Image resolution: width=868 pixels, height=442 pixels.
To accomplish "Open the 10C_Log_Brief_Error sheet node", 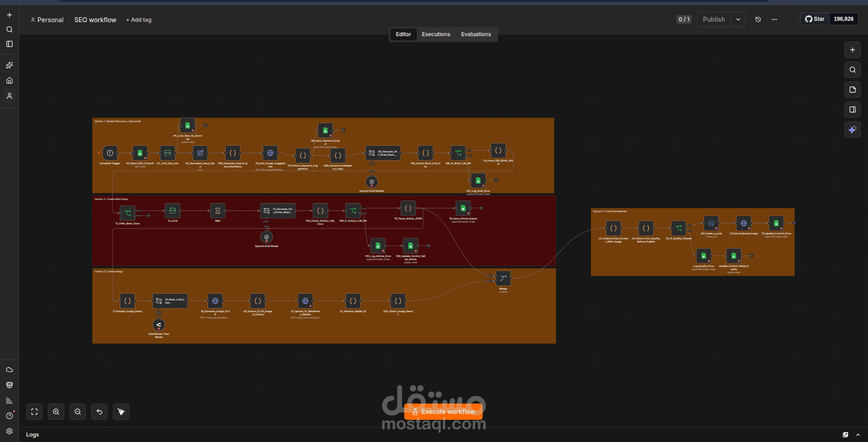I will 478,181.
